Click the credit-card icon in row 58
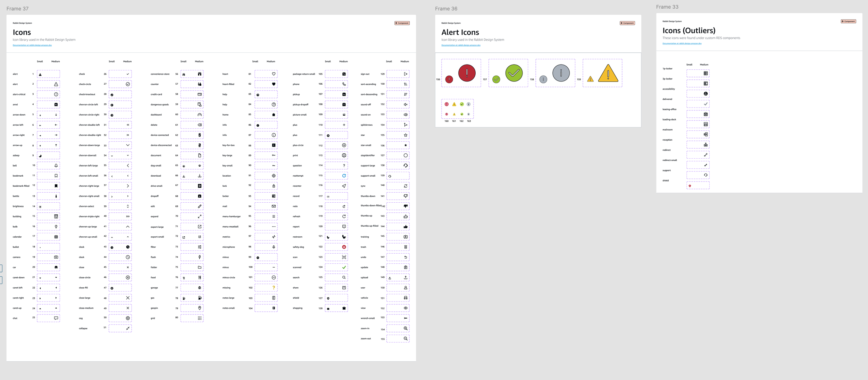The image size is (868, 380). coord(200,94)
